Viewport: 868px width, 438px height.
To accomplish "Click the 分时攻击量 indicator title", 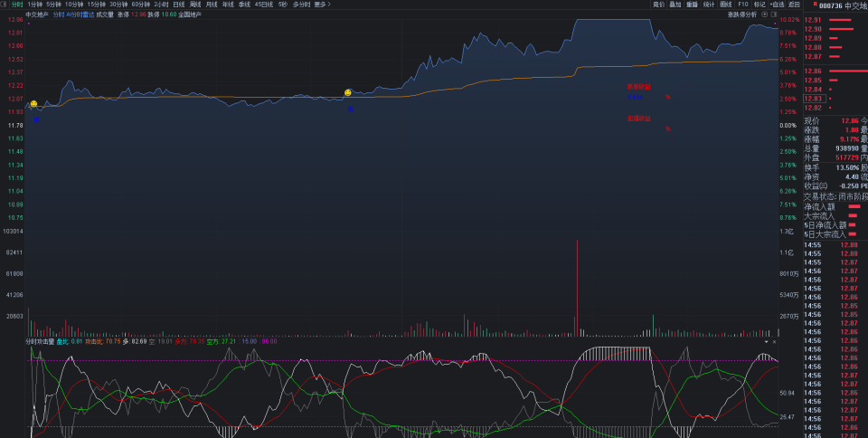I will click(x=40, y=342).
